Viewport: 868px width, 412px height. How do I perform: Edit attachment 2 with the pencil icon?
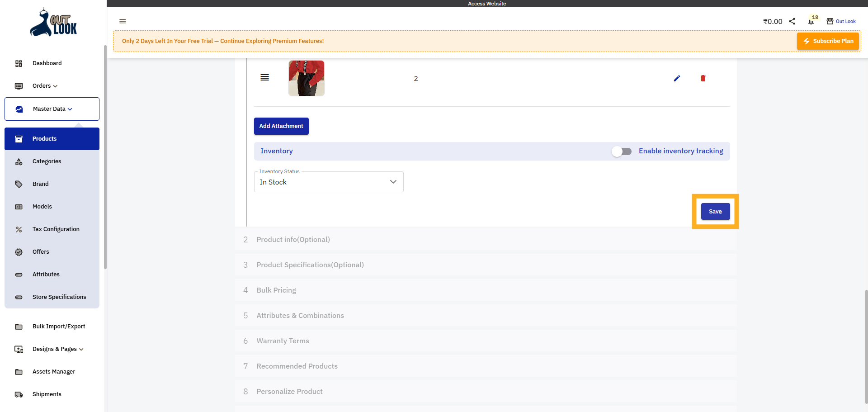click(677, 78)
